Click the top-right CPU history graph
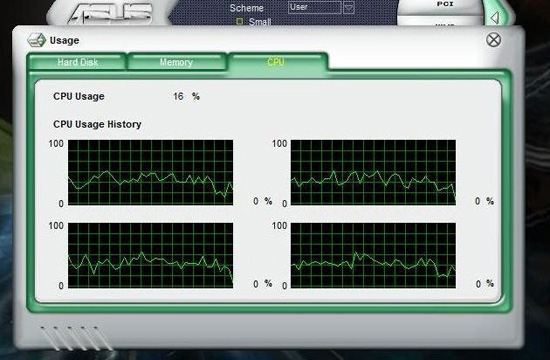Screen dimensions: 550x360 374,172
